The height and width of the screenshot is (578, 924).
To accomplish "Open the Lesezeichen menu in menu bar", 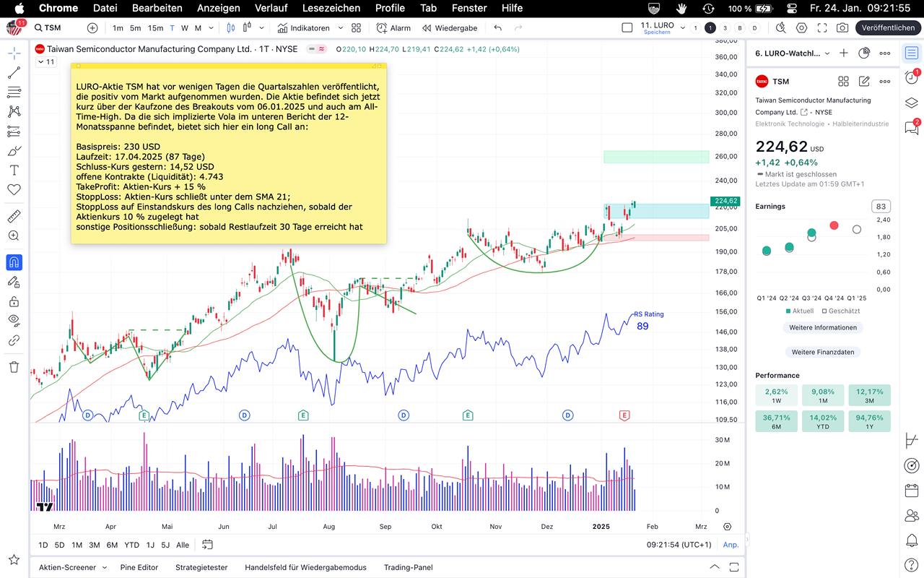I will click(331, 8).
